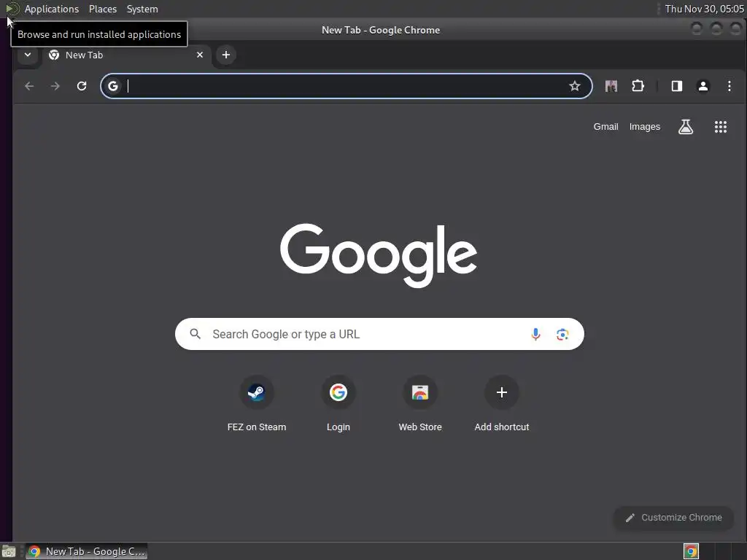
Task: Click the show desktop icon in bottom panel
Action: (8, 551)
